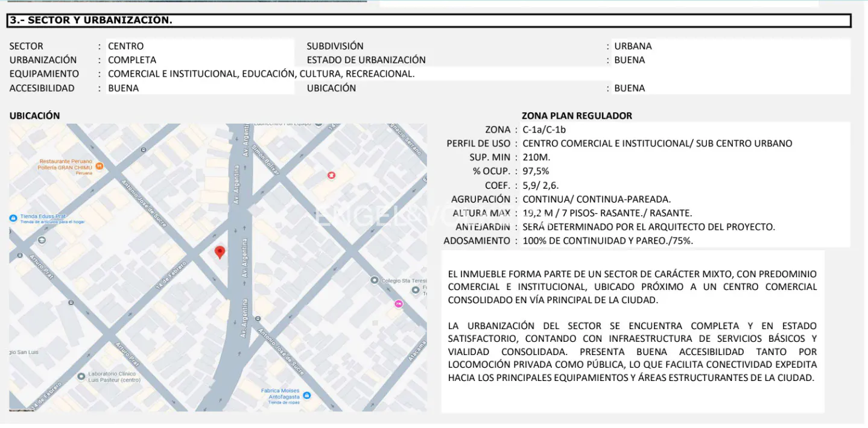Click the 'UBICACIÓN' heading above the map

34,116
